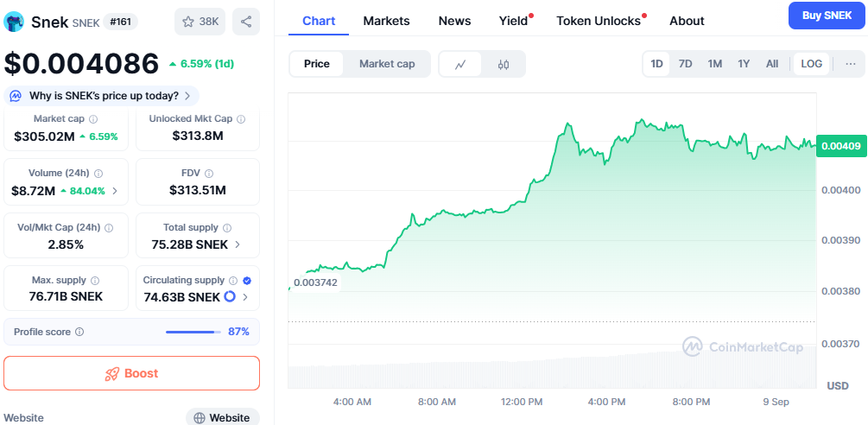The image size is (868, 425).
Task: Click the Profile score info icon
Action: [x=79, y=332]
